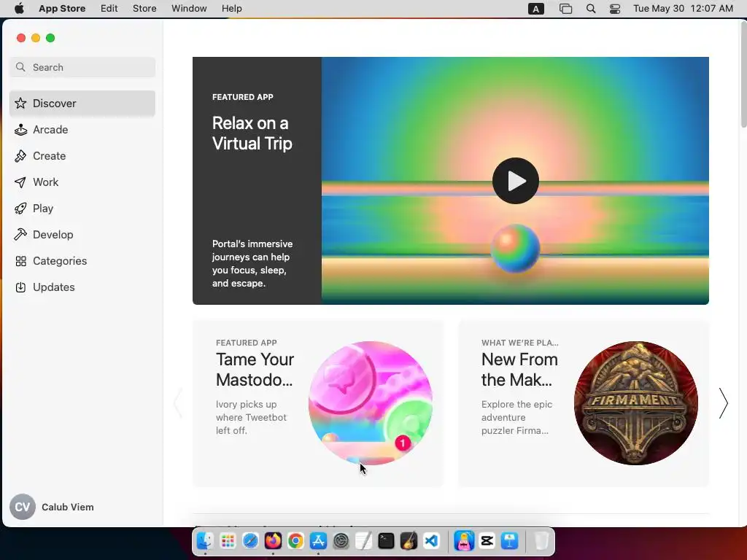Open Terminal from the Dock

386,541
